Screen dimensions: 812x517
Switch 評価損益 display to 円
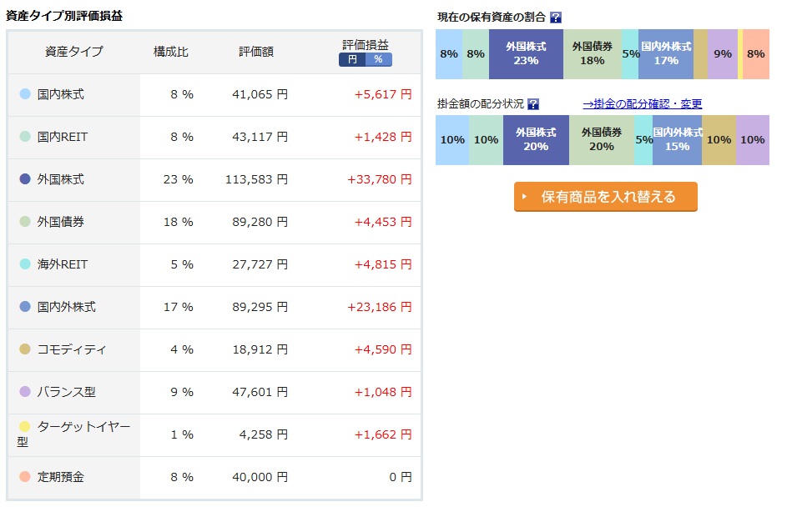352,59
